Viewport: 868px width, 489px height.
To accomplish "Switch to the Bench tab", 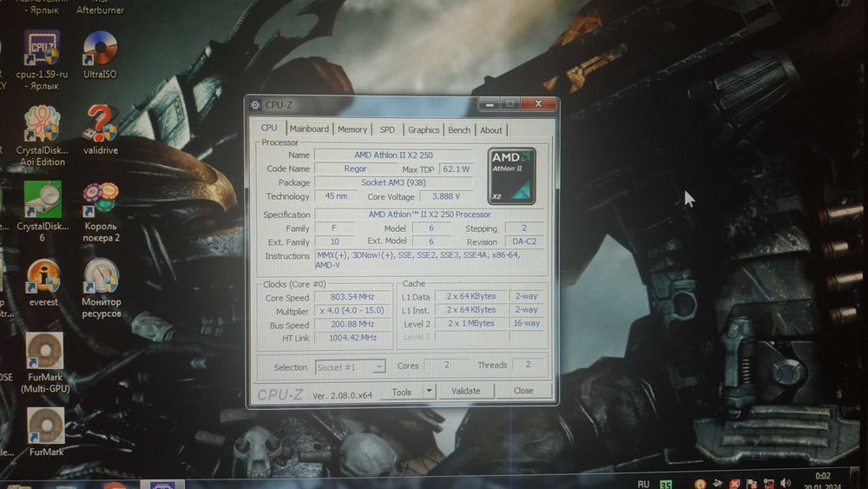I will point(459,130).
